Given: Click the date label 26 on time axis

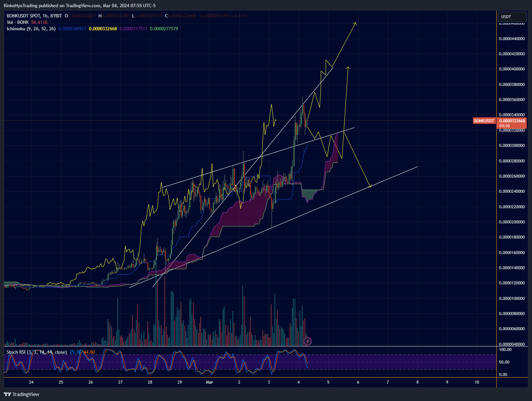Looking at the screenshot, I should 90,382.
